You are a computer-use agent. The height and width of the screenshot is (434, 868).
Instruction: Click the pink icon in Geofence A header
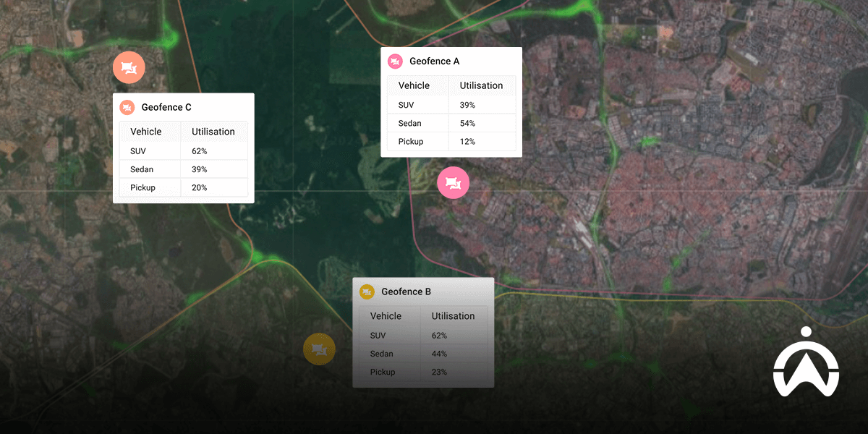tap(395, 61)
